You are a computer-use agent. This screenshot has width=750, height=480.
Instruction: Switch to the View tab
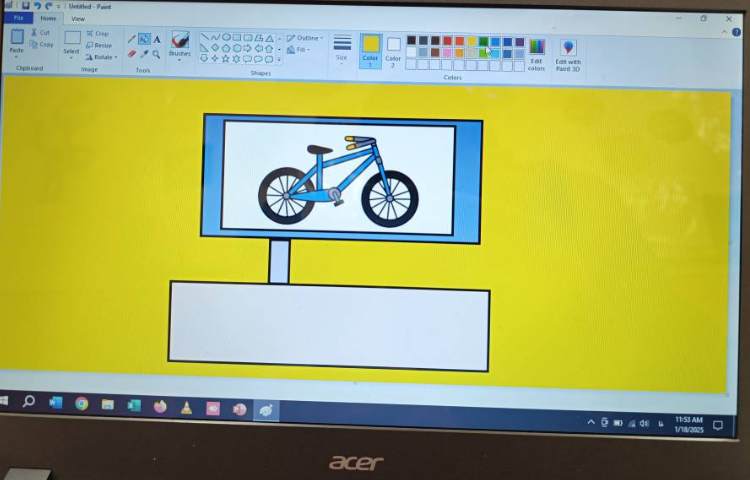click(77, 19)
